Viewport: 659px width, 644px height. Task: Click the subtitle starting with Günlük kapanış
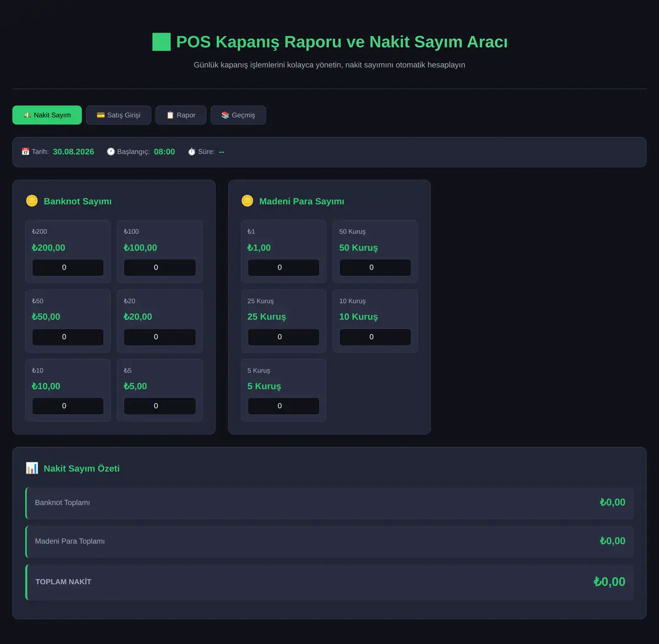(329, 65)
